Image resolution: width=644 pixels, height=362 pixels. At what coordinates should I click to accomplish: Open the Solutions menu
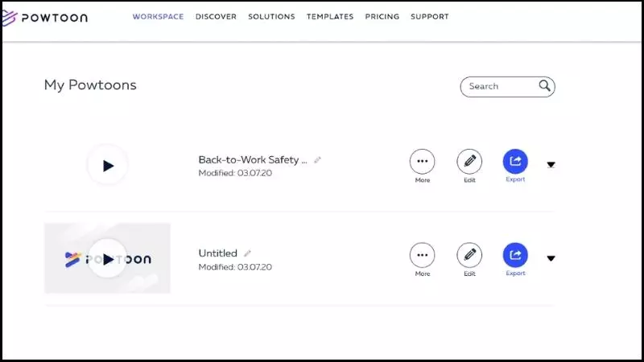click(271, 17)
